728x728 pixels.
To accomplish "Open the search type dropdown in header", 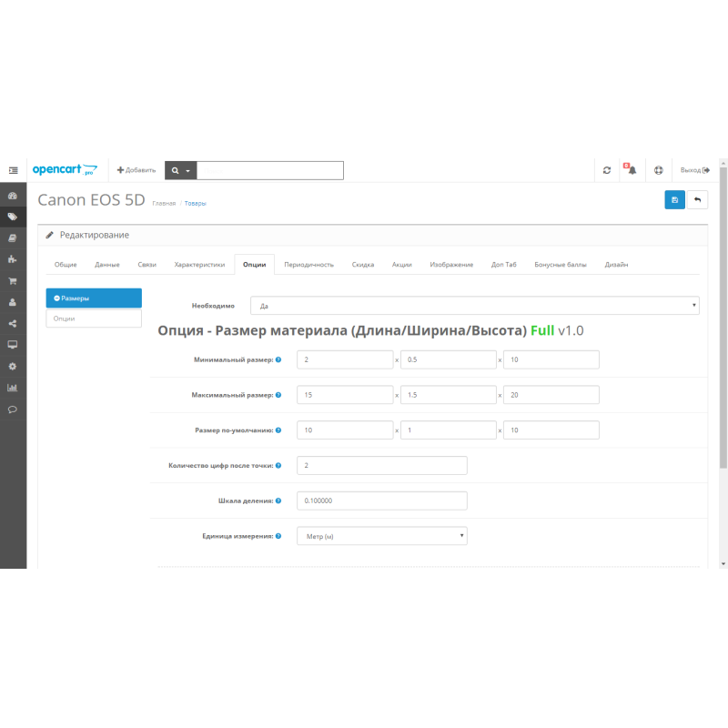I will point(181,170).
